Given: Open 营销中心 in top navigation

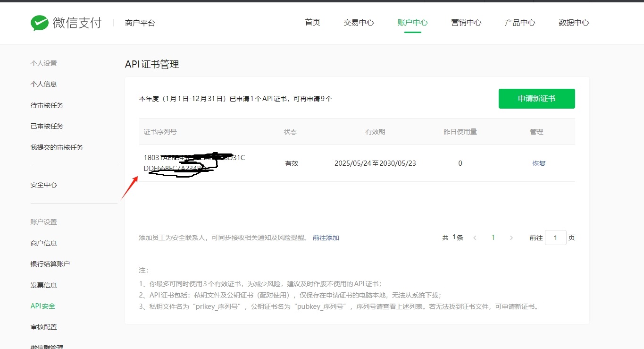Looking at the screenshot, I should pos(466,23).
